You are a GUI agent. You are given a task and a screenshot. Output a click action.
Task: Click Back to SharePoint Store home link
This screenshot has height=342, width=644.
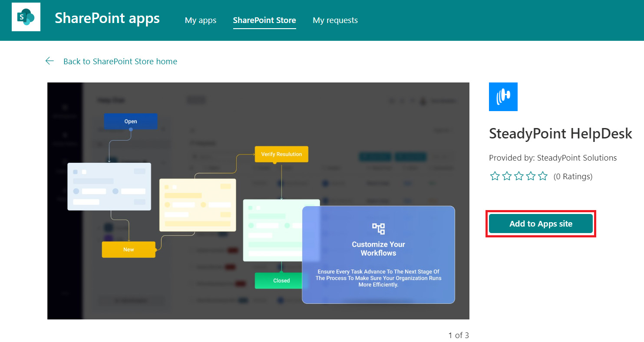[120, 61]
